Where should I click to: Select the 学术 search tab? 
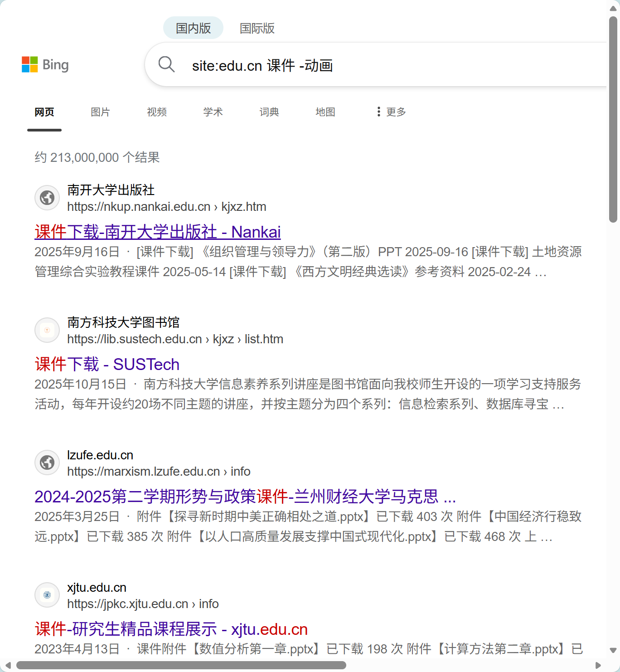pyautogui.click(x=213, y=112)
